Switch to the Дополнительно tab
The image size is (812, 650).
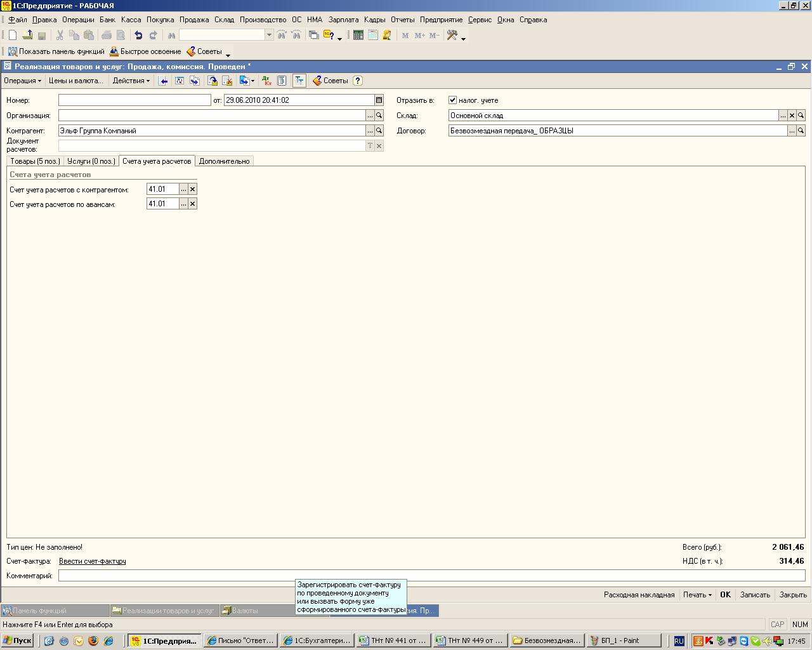[x=225, y=161]
